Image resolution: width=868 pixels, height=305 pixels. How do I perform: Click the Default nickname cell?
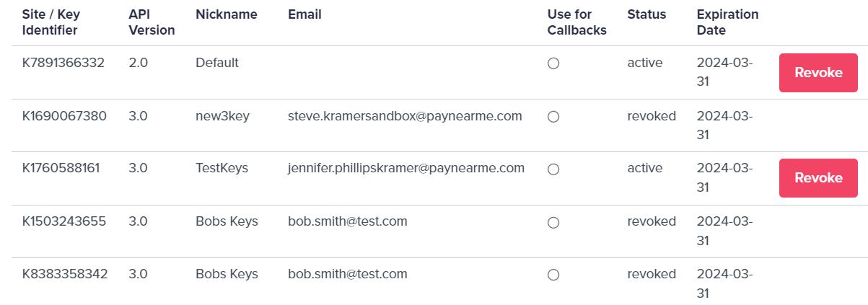point(216,63)
